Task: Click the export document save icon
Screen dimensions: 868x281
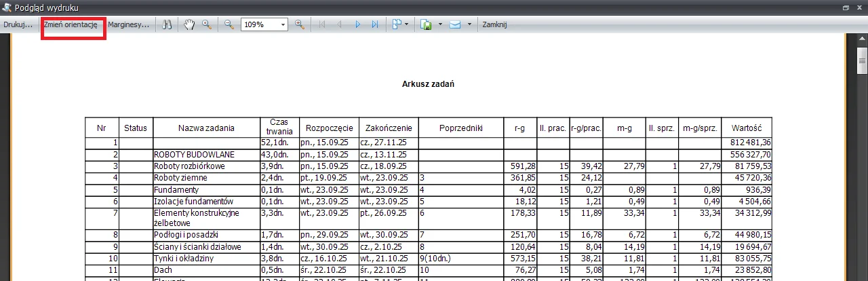Action: coord(427,24)
